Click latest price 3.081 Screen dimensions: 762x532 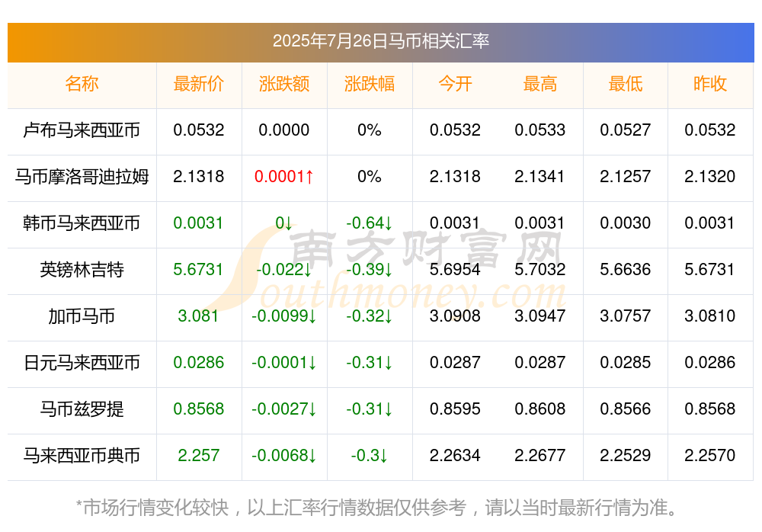[x=198, y=316]
